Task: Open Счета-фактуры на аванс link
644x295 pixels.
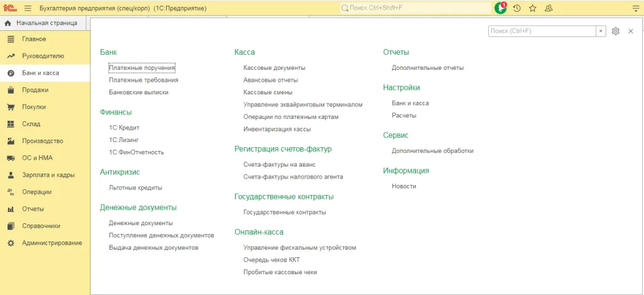Action: (x=279, y=164)
